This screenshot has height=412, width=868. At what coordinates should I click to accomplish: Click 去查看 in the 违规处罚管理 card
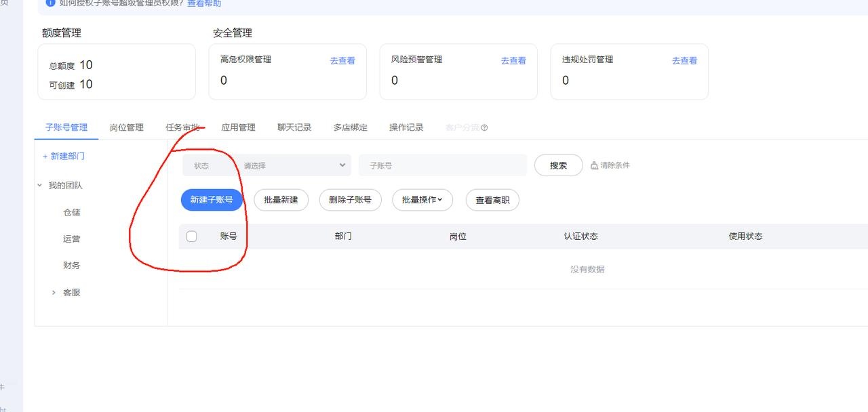coord(684,61)
